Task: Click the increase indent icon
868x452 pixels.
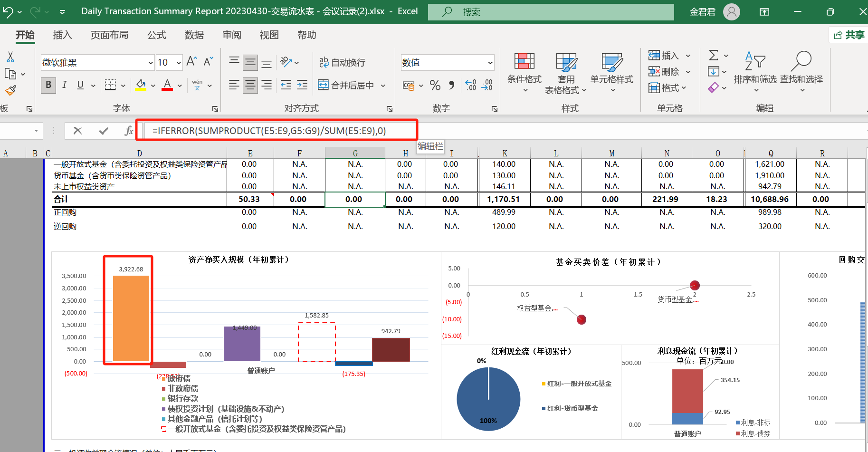Action: point(302,85)
